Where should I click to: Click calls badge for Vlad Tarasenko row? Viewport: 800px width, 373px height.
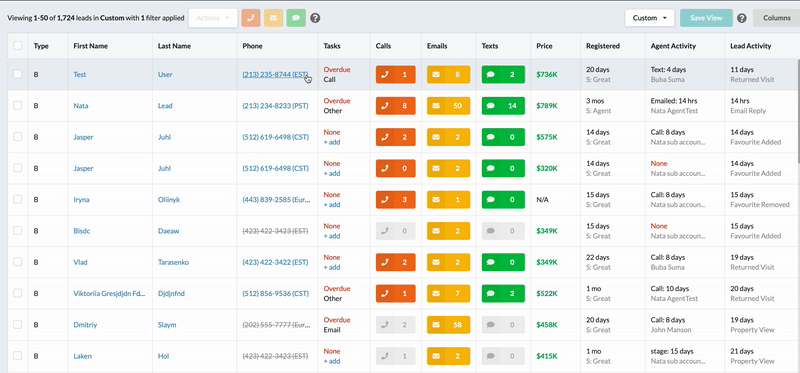pyautogui.click(x=395, y=262)
